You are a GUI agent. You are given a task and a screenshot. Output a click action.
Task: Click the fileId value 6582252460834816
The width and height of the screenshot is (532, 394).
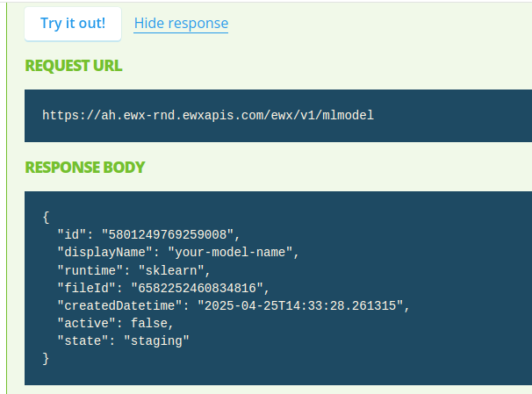tap(200, 288)
